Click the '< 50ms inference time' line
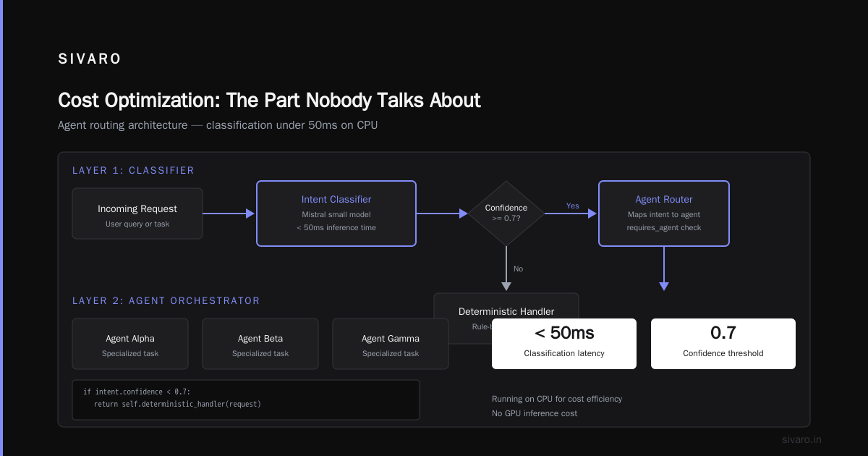Screen dimensions: 868x456 click(336, 228)
